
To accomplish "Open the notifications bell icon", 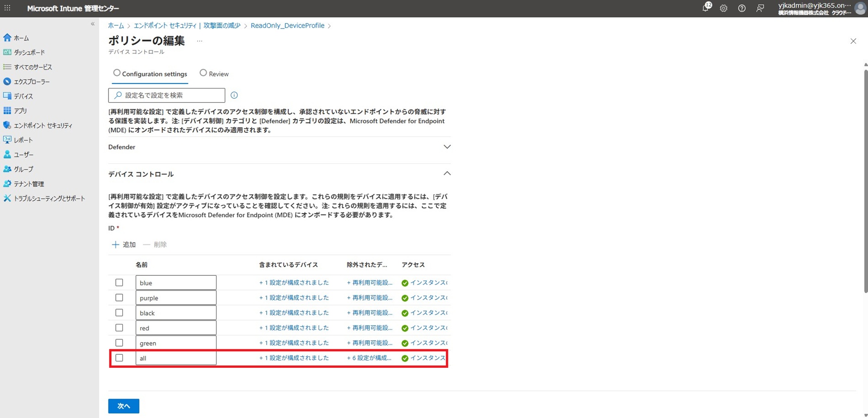I will click(x=706, y=8).
